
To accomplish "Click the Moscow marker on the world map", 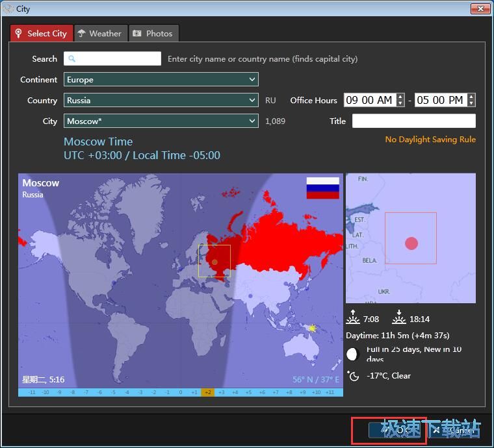I will tap(214, 262).
